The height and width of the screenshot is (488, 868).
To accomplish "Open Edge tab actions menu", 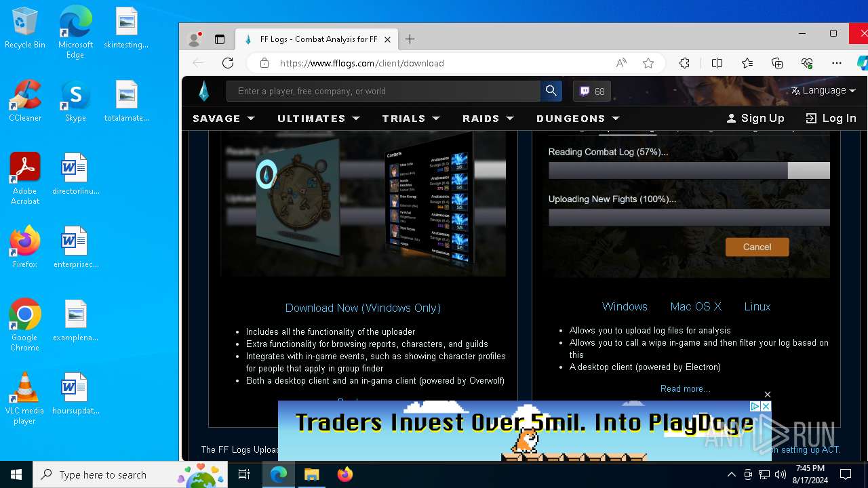I will (220, 39).
